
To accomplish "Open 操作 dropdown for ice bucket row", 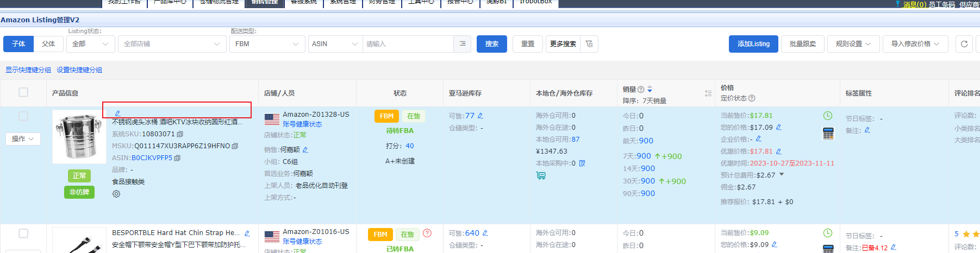I will pos(23,139).
